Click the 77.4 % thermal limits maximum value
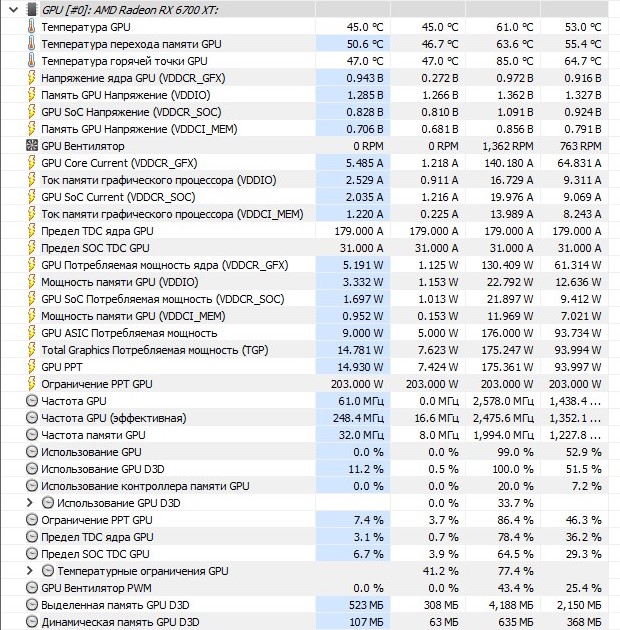The width and height of the screenshot is (620, 630). tap(516, 571)
